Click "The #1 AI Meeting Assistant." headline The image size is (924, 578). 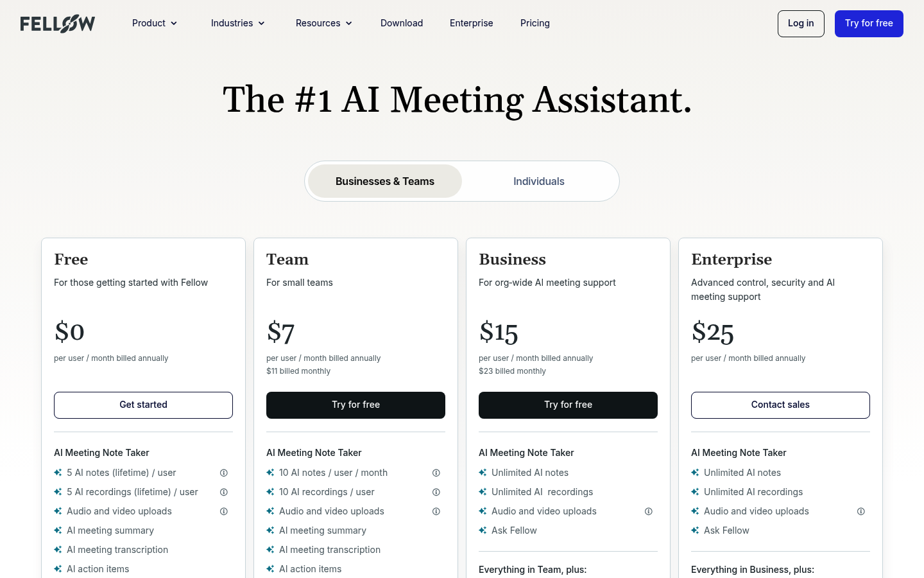[458, 101]
